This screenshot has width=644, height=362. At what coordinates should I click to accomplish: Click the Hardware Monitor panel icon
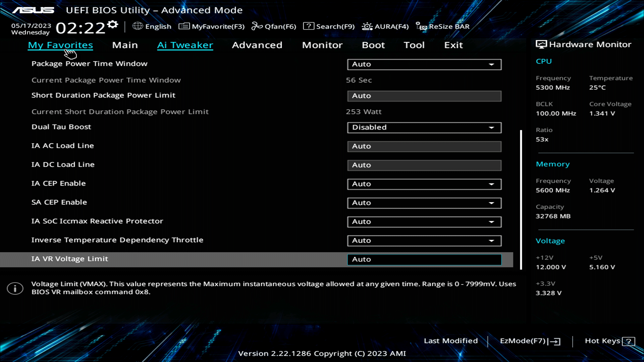coord(541,44)
